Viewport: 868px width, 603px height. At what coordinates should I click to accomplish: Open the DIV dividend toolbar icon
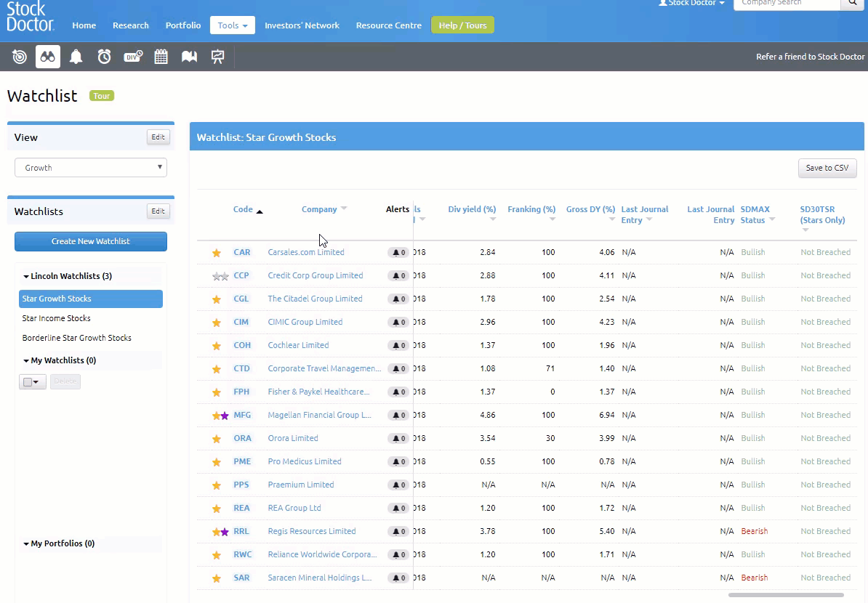pos(133,57)
